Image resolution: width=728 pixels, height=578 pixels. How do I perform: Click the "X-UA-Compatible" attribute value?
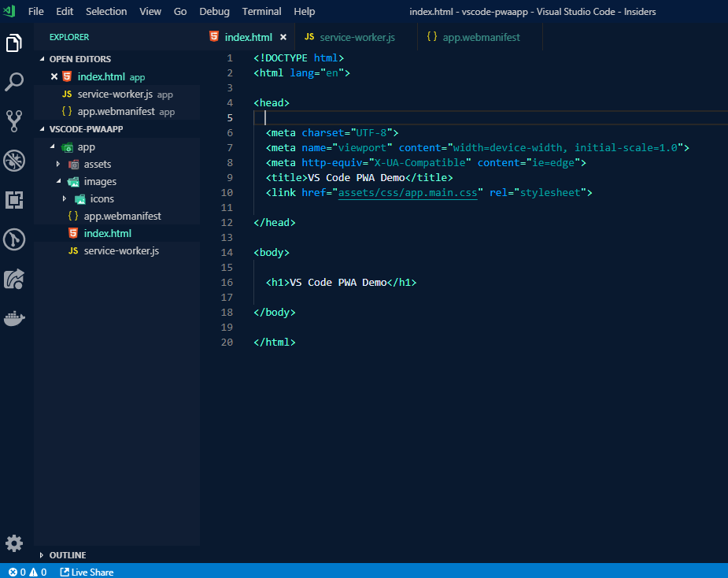pos(419,163)
